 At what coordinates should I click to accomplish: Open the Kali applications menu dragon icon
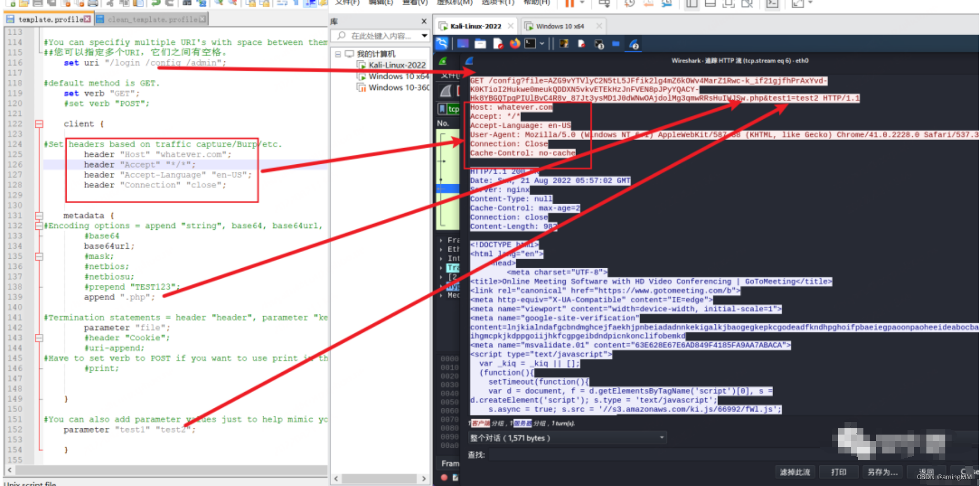pyautogui.click(x=442, y=44)
